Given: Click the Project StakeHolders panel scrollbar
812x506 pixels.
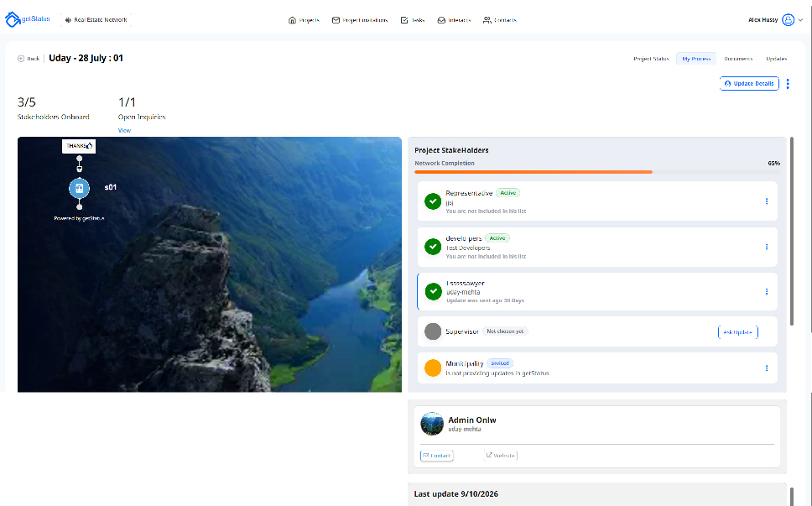Looking at the screenshot, I should 791,231.
